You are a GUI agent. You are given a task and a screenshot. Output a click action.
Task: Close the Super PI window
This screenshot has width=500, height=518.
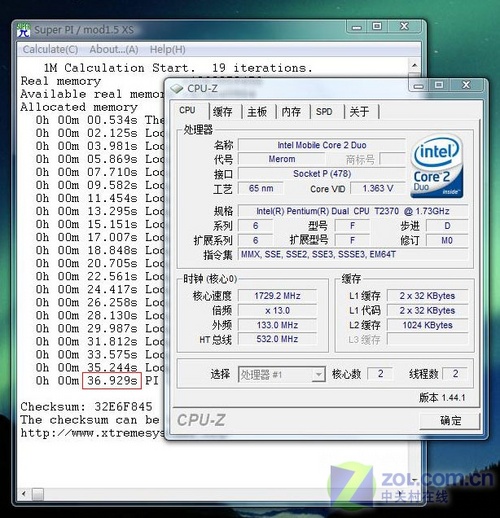[x=404, y=27]
